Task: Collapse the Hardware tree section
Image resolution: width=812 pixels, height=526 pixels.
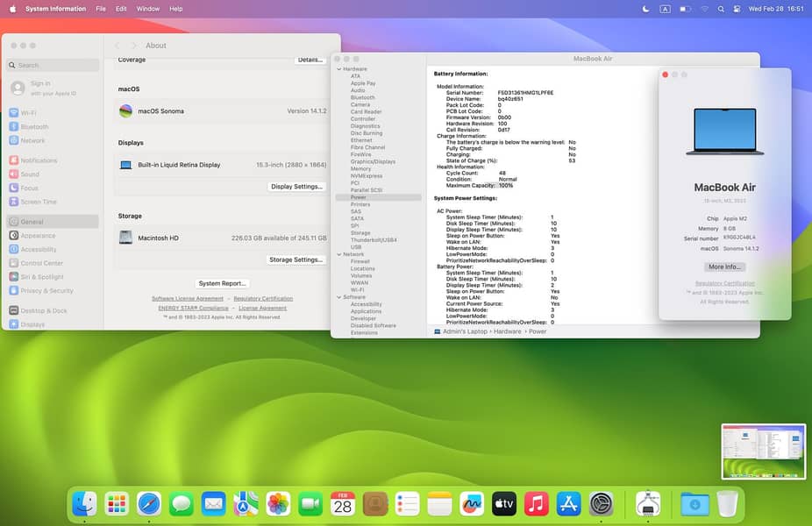Action: pos(338,69)
